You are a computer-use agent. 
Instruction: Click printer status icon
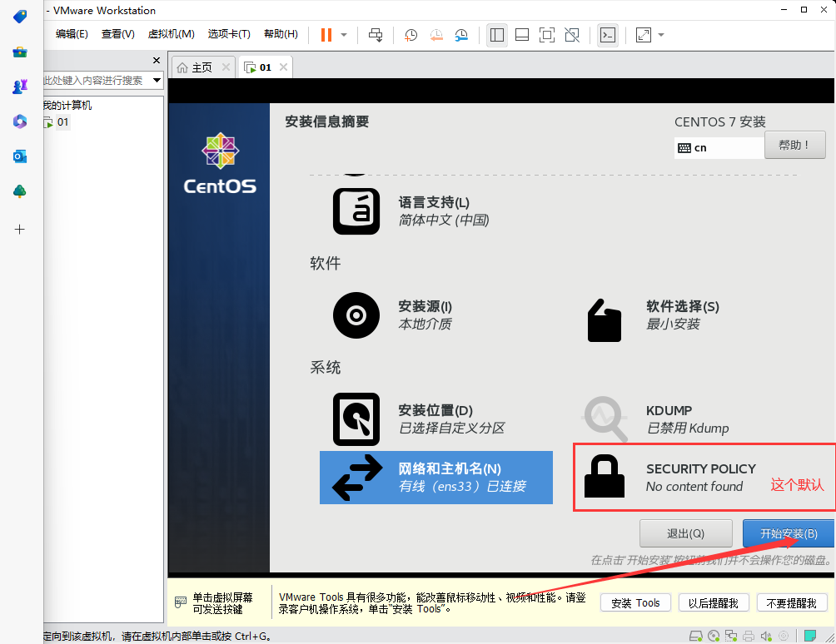[749, 636]
